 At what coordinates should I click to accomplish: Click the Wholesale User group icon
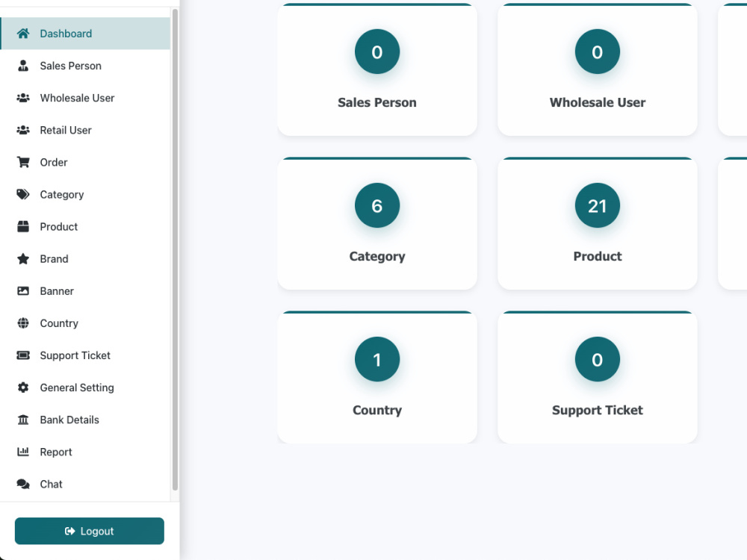point(23,98)
